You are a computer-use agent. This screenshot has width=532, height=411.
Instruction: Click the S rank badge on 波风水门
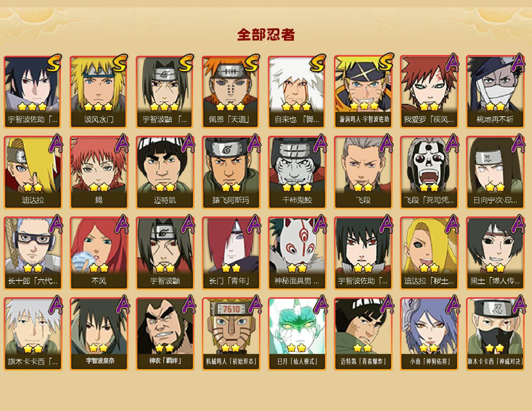[x=120, y=63]
